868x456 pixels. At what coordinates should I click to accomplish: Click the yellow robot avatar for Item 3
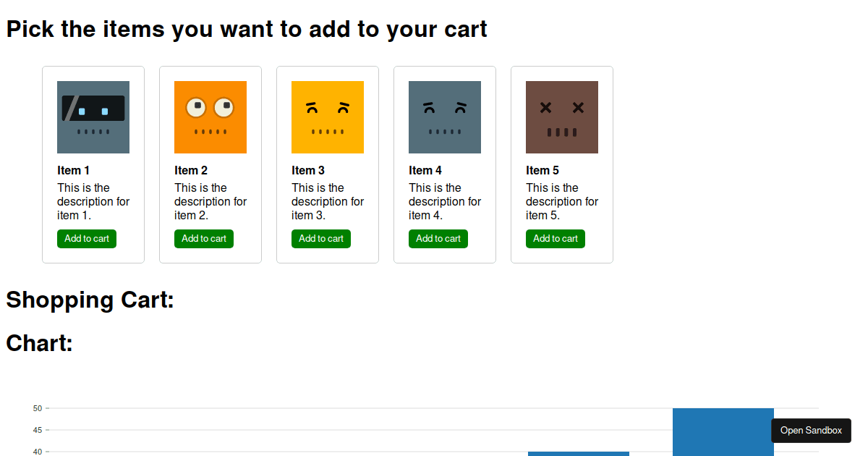(328, 117)
